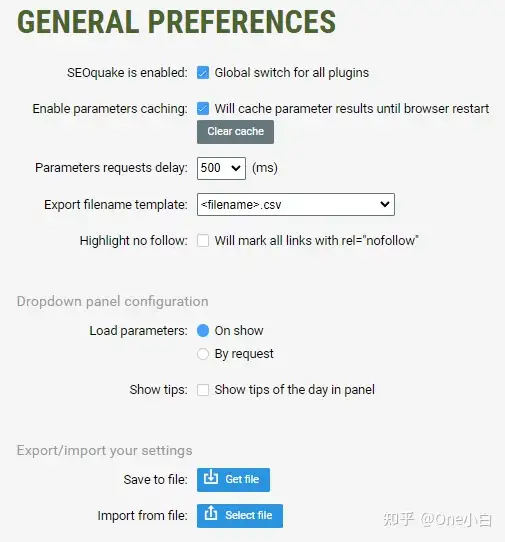Select the On show radio button
Viewport: 505px width, 542px height.
[203, 331]
